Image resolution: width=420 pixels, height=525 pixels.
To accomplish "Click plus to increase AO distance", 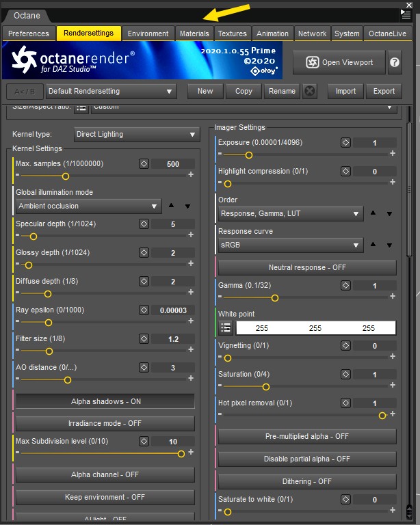I will coord(191,378).
